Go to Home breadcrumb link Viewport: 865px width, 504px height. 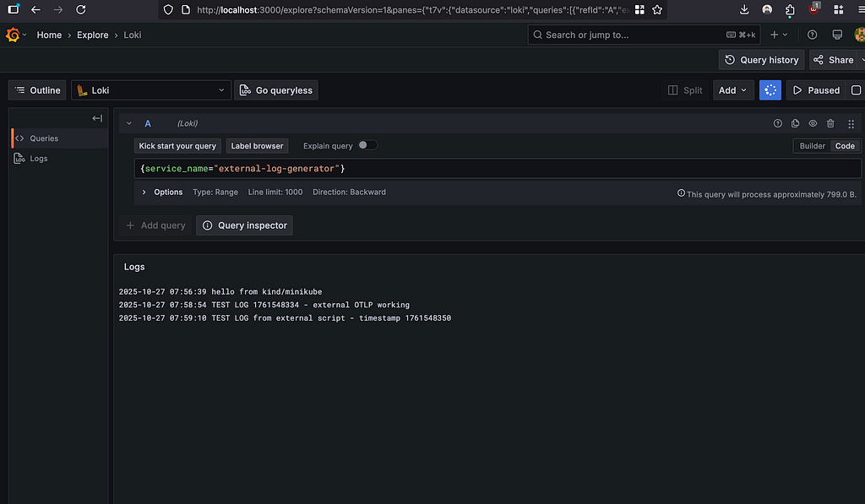49,35
